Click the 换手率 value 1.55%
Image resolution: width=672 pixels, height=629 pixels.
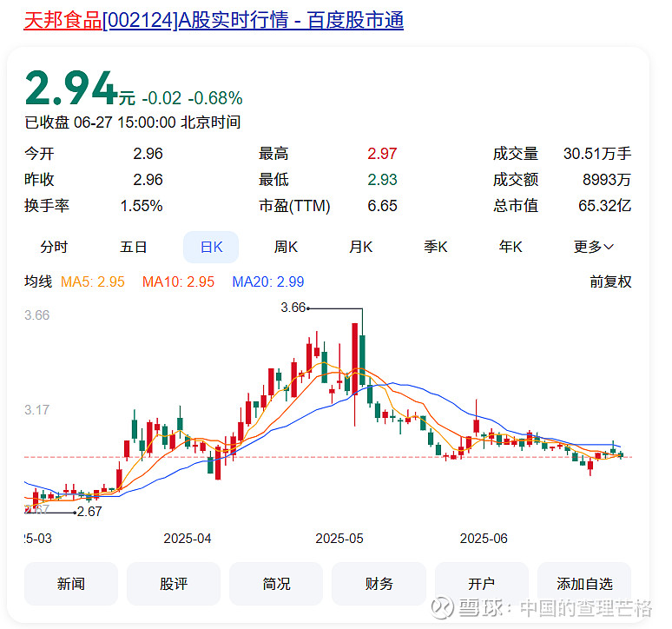142,206
